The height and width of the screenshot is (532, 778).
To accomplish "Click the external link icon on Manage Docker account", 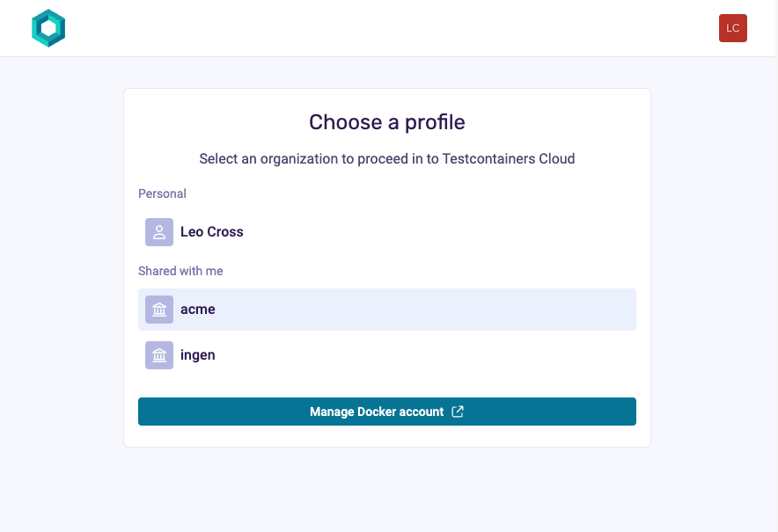I will pos(457,411).
